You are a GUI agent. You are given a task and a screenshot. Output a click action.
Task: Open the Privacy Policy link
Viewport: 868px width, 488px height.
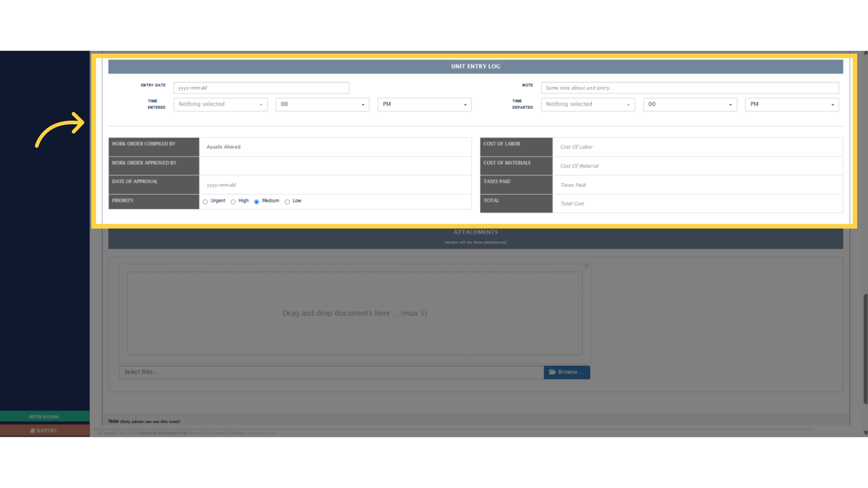click(201, 432)
